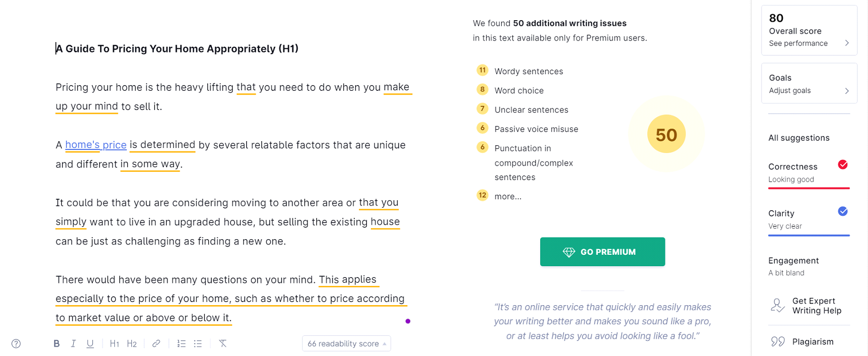Open See performance chevron

pyautogui.click(x=847, y=43)
